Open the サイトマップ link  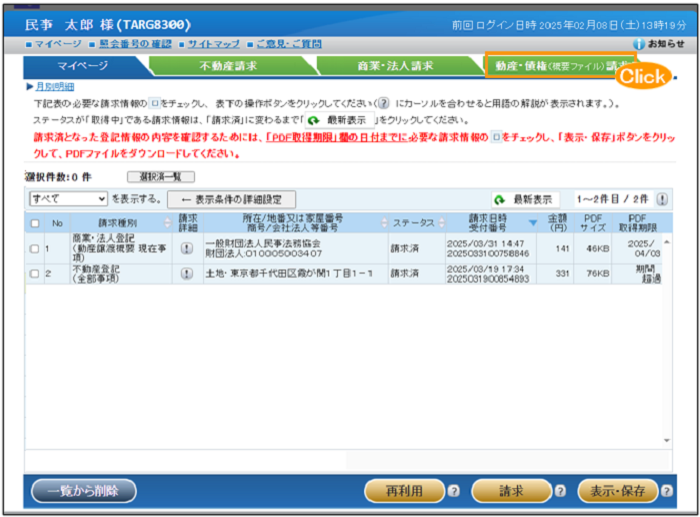(x=211, y=45)
